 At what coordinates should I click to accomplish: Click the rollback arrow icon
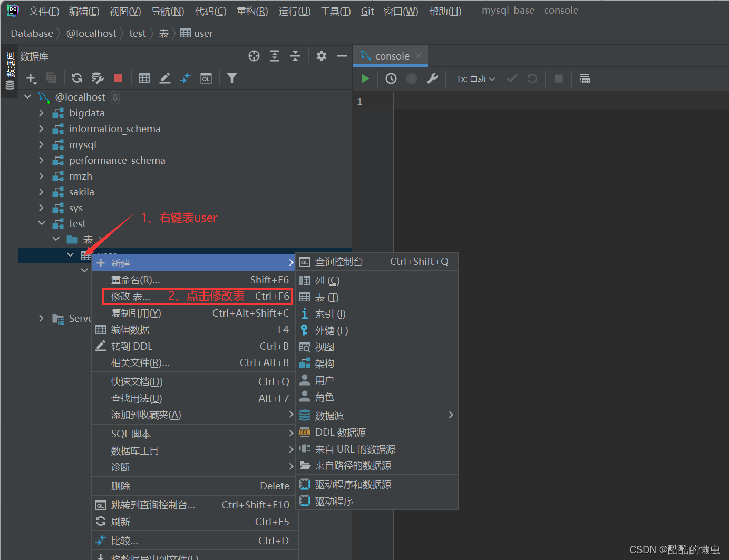tap(532, 78)
